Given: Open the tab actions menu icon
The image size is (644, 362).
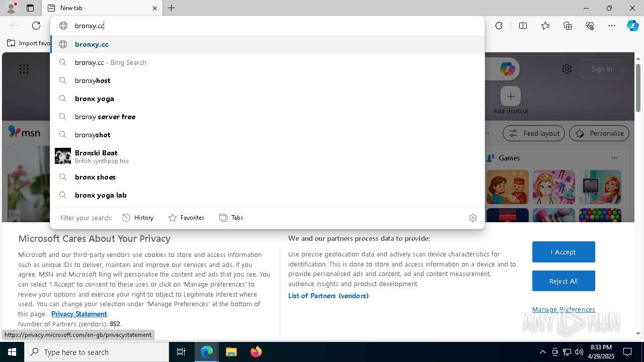Looking at the screenshot, I should [30, 8].
